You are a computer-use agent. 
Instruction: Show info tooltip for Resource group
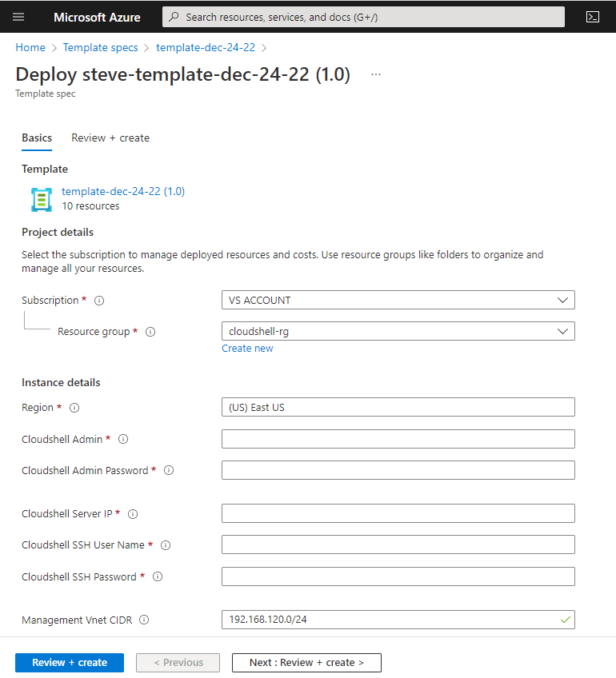(150, 332)
